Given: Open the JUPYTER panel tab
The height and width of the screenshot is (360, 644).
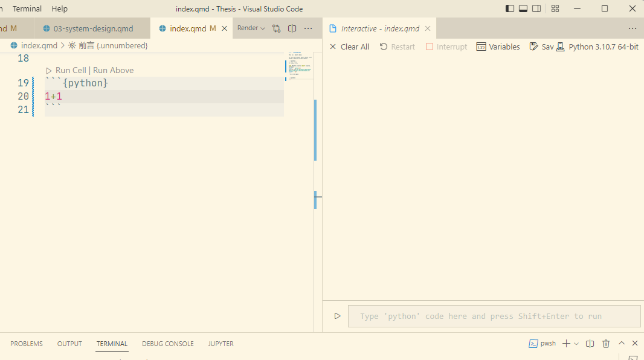Looking at the screenshot, I should click(x=221, y=344).
